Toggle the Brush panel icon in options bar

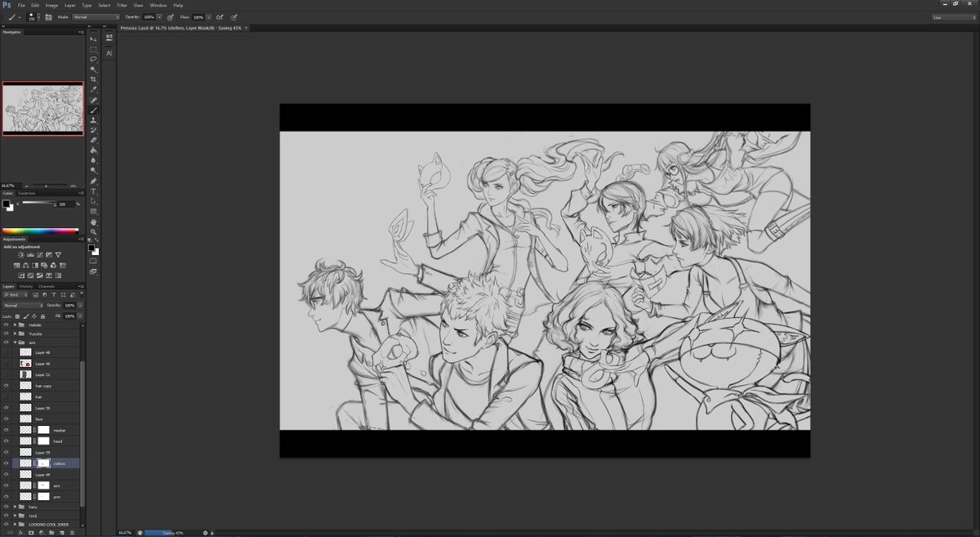click(48, 16)
